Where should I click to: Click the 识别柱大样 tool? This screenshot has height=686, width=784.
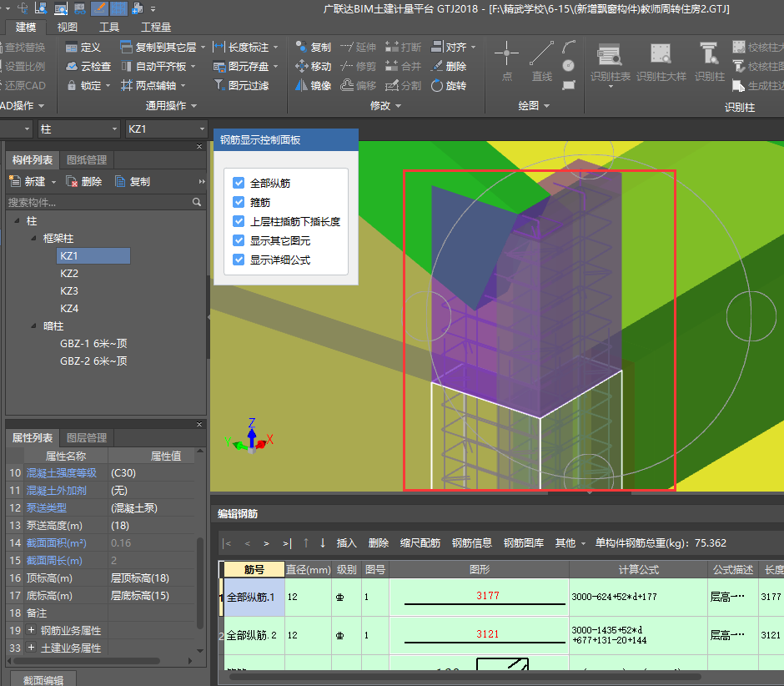661,63
